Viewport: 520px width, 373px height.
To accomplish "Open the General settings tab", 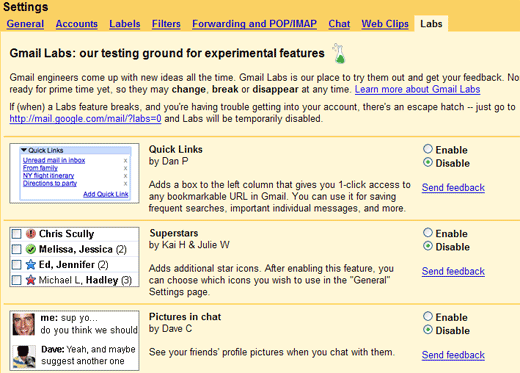I will click(x=25, y=24).
